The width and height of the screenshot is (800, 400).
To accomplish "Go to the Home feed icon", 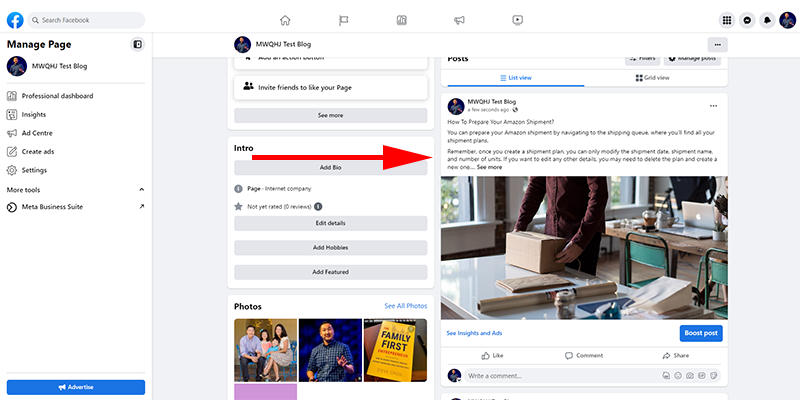I will 285,20.
